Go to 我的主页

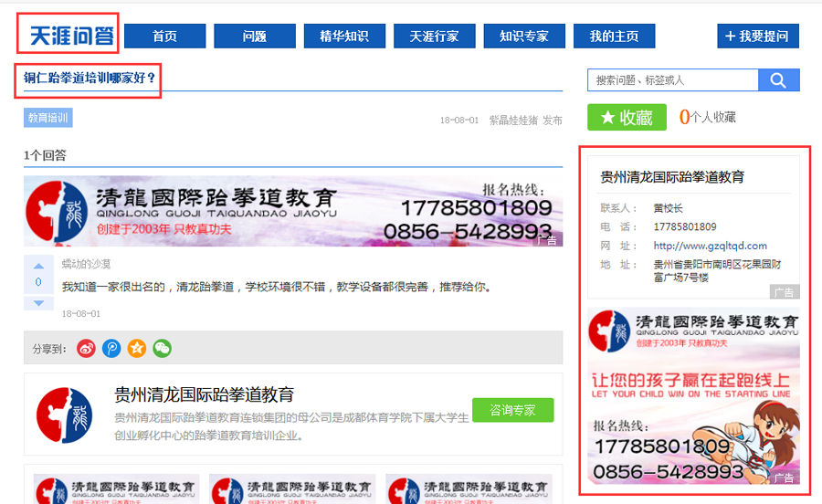pyautogui.click(x=615, y=37)
